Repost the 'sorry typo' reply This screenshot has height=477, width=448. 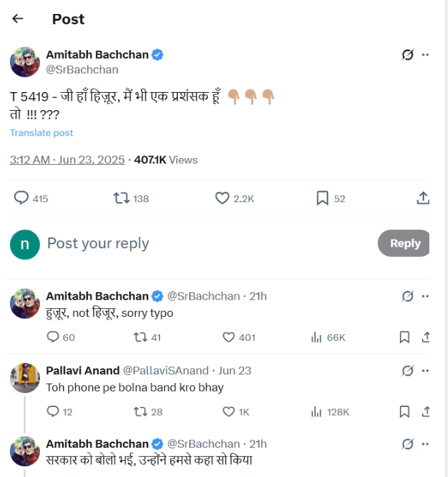[x=140, y=338]
